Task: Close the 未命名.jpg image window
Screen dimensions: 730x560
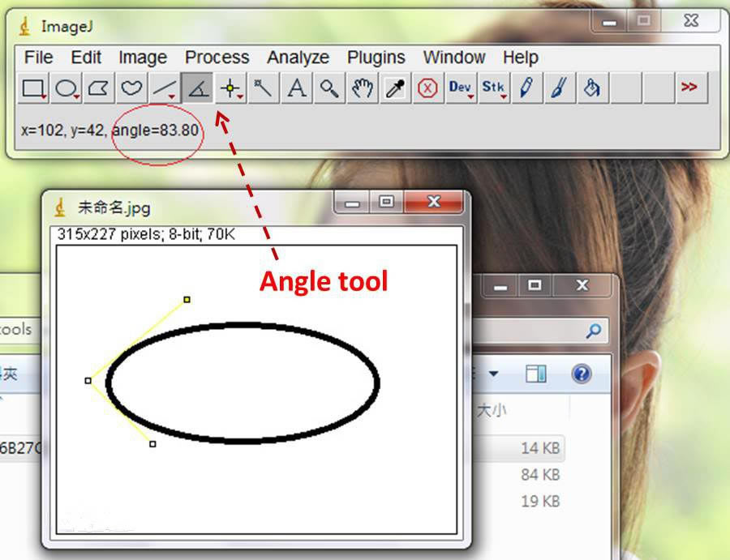Action: tap(434, 203)
